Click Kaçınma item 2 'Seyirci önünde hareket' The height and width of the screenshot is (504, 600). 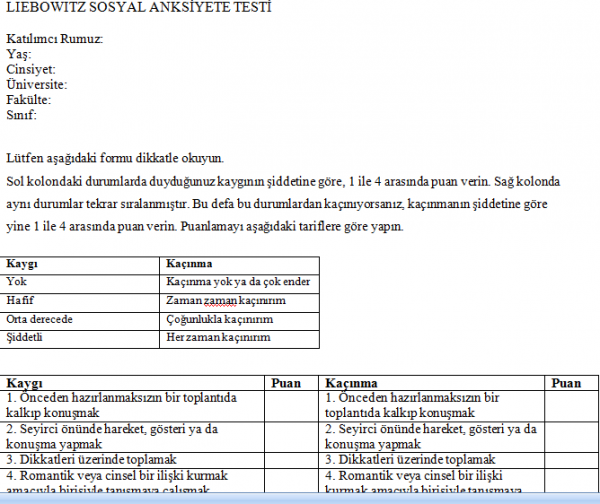(431, 437)
